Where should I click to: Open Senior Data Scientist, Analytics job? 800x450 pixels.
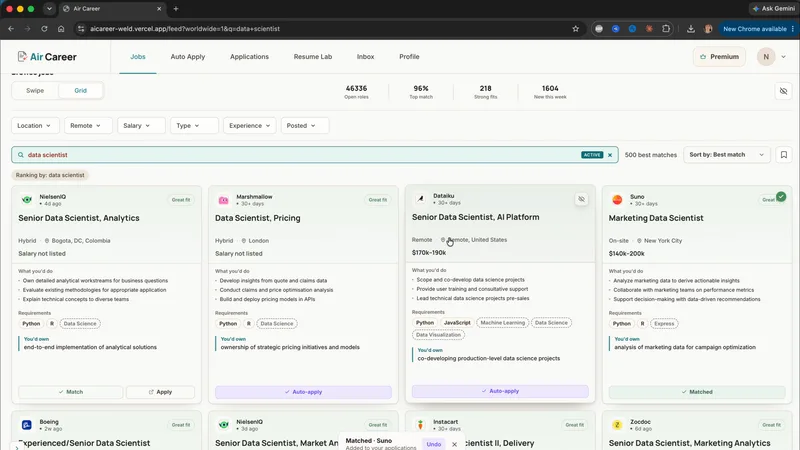click(x=79, y=218)
